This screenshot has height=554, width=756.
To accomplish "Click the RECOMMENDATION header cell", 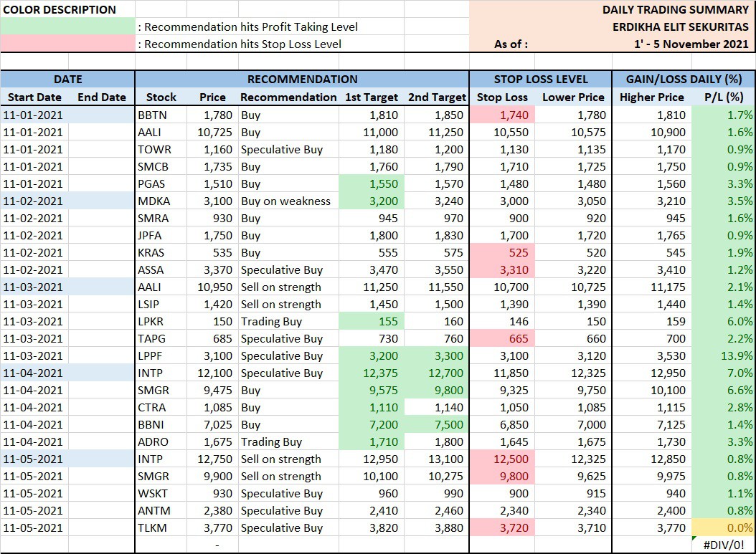I will 302,79.
